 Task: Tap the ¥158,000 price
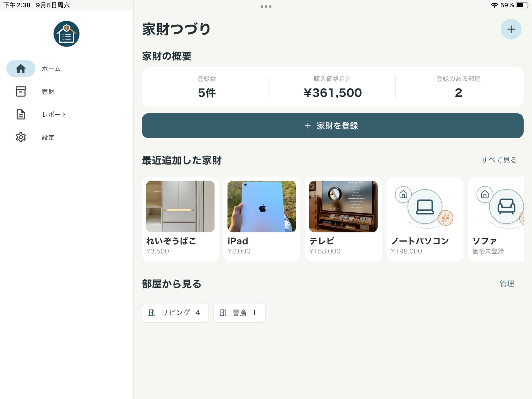pos(325,251)
